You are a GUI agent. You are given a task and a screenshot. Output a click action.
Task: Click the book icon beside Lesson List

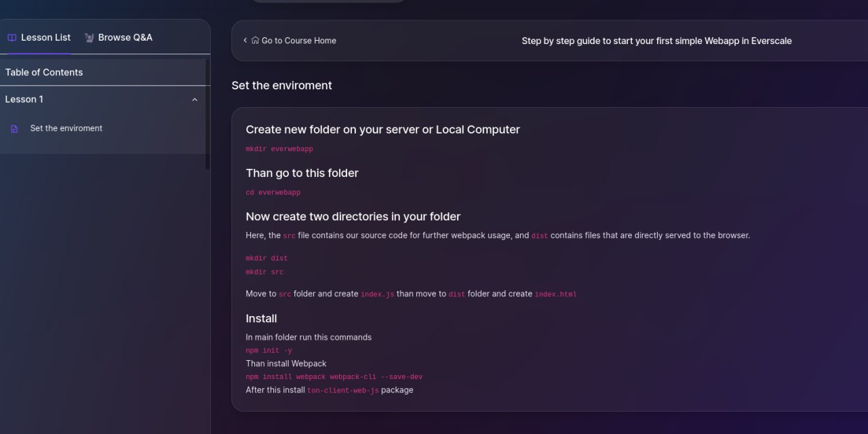(x=12, y=38)
